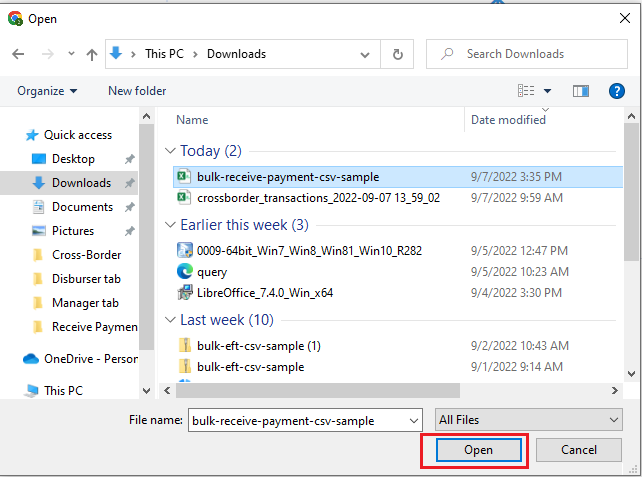Open the Organize dropdown menu
642x477 pixels.
click(47, 91)
